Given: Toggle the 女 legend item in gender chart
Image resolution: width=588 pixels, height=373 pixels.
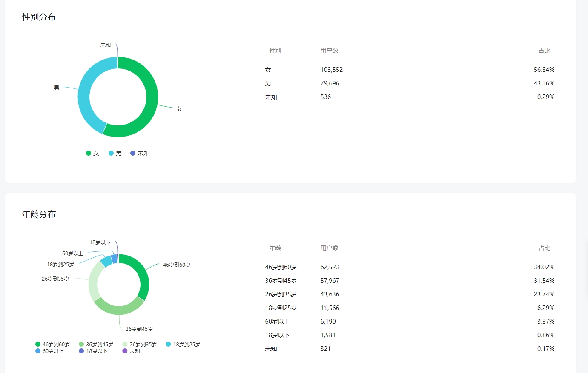Looking at the screenshot, I should click(92, 153).
